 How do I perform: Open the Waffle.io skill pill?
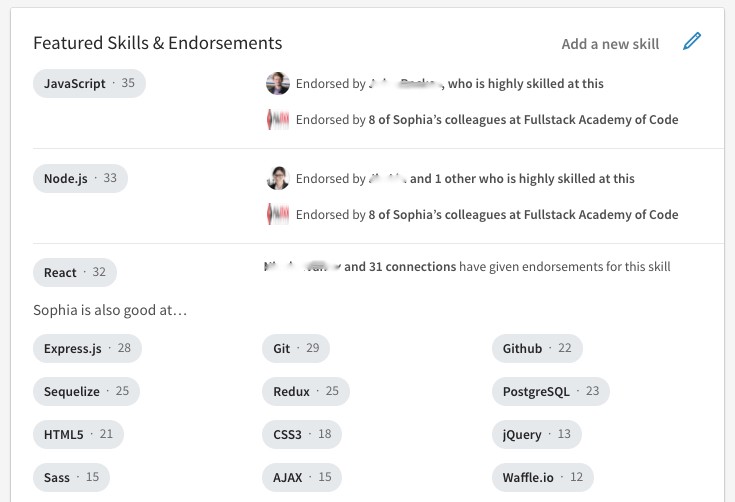[542, 478]
